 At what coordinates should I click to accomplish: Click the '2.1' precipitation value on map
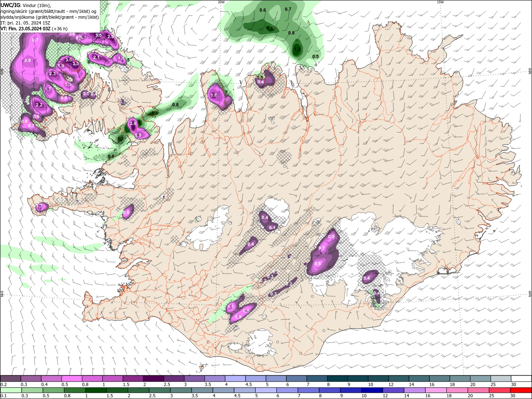tap(96, 57)
